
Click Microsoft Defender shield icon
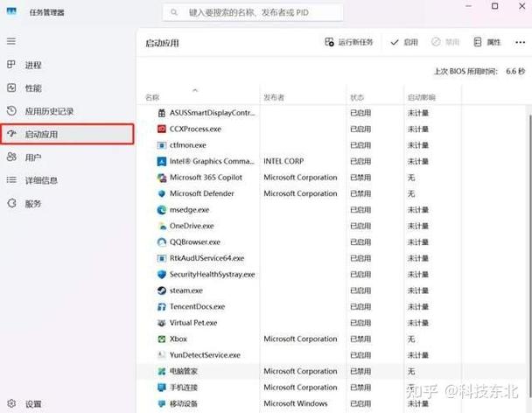[x=162, y=193]
